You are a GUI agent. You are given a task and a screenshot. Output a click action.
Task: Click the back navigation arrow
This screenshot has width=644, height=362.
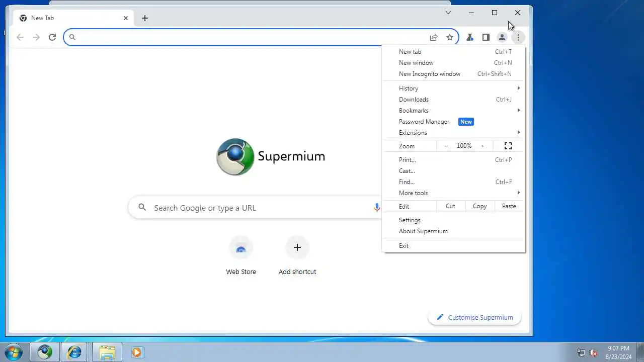(x=20, y=37)
